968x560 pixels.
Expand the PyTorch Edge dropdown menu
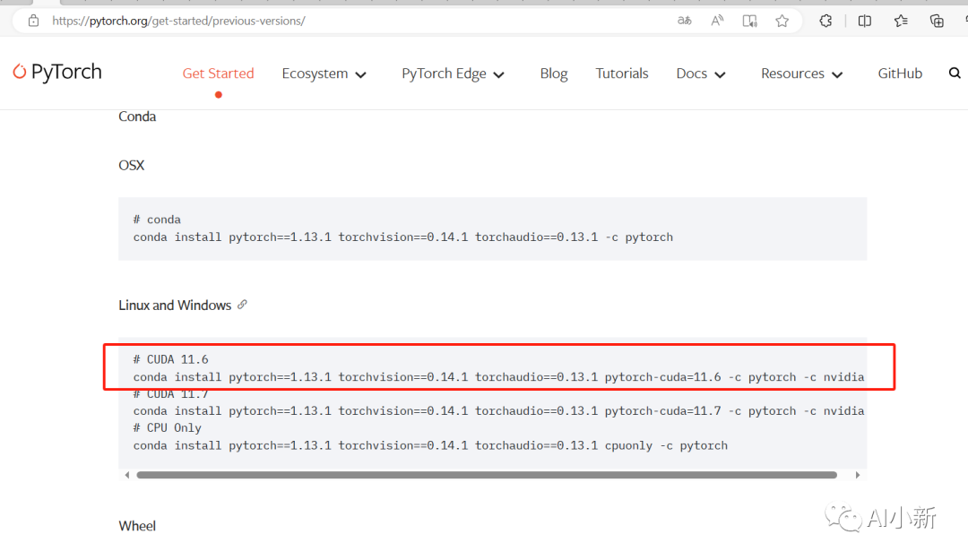click(454, 73)
